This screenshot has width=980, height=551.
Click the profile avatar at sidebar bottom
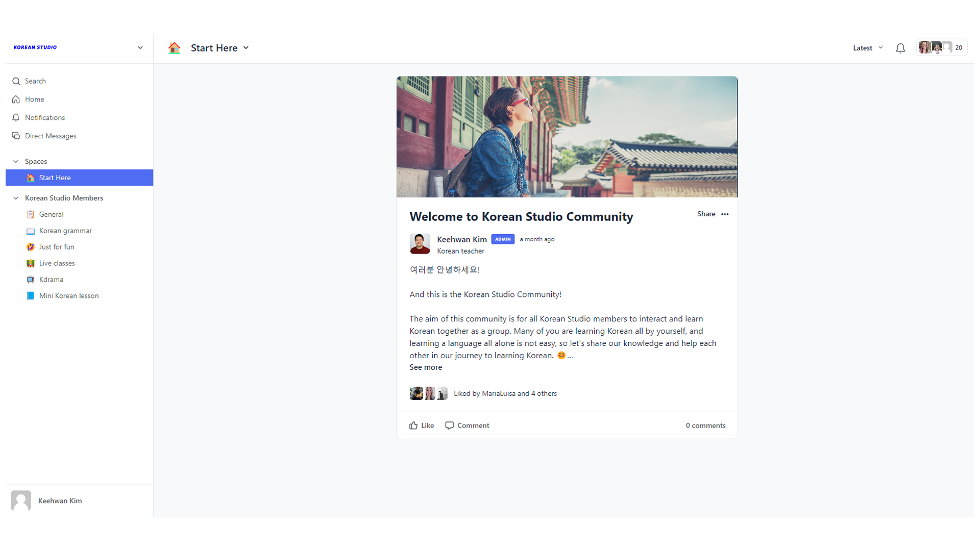click(x=21, y=500)
